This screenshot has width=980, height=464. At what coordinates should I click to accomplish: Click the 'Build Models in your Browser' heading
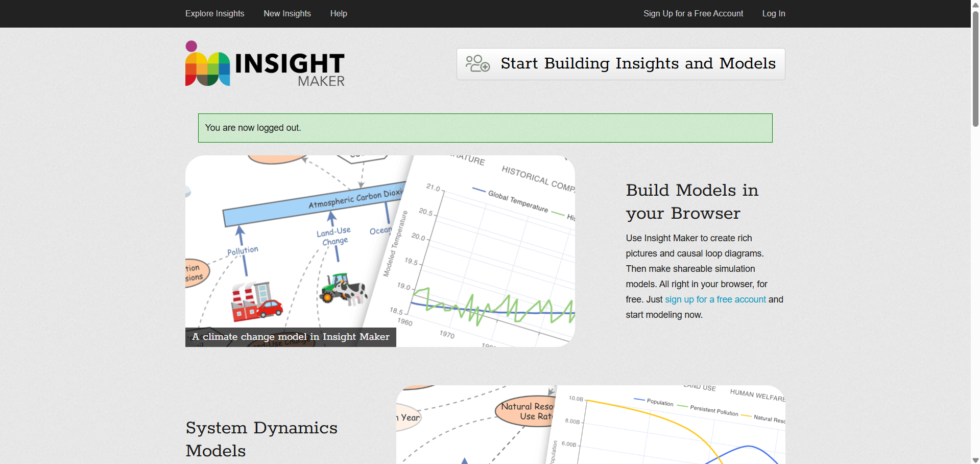[692, 201]
